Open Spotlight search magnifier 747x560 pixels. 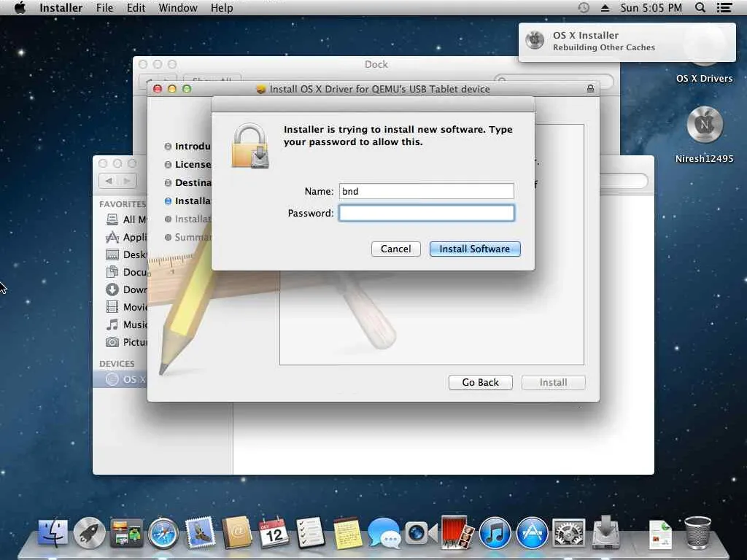(700, 7)
